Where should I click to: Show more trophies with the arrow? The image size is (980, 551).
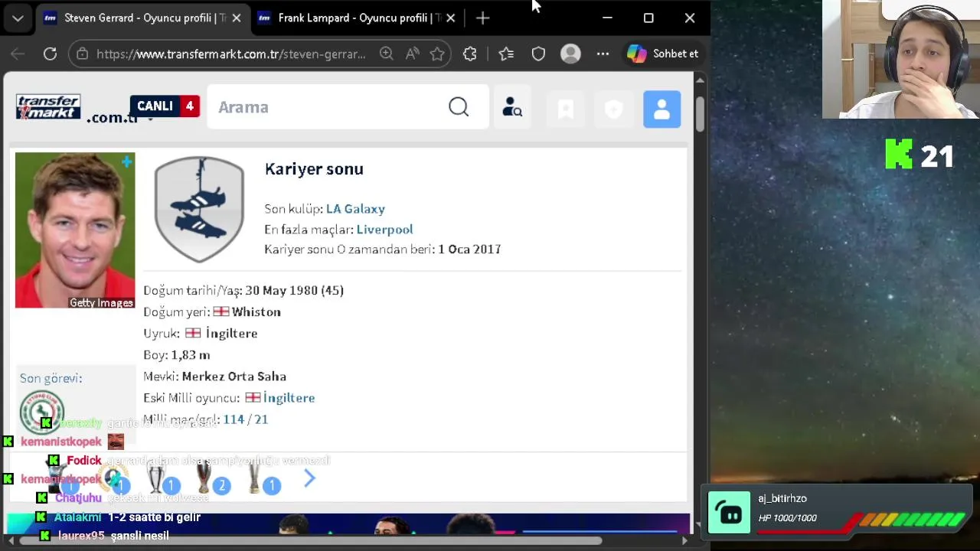pyautogui.click(x=309, y=479)
